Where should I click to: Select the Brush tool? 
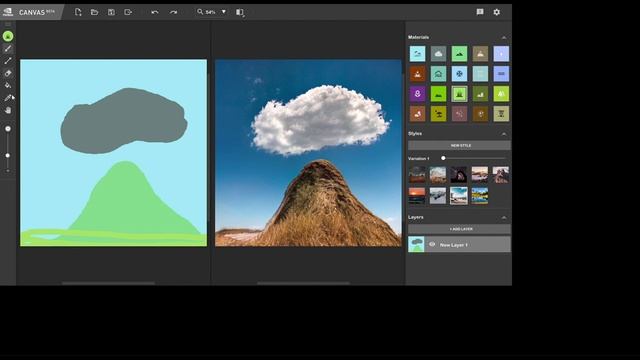coord(8,49)
